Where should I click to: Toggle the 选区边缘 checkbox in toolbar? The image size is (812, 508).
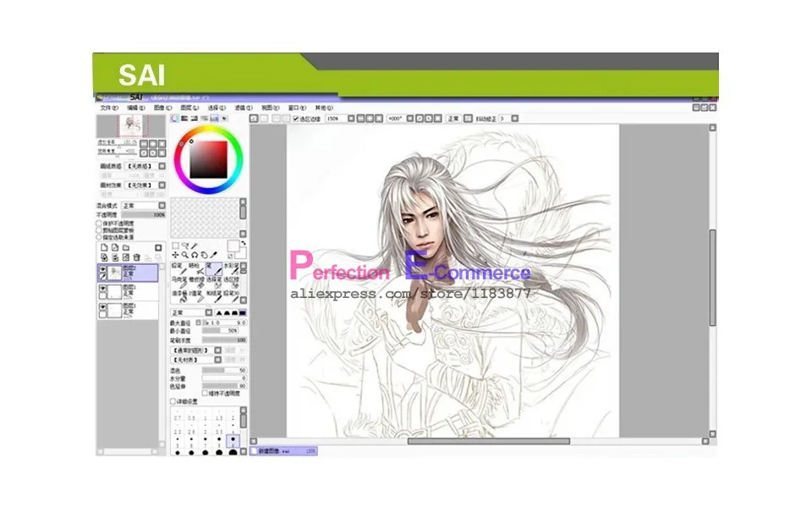(x=296, y=119)
